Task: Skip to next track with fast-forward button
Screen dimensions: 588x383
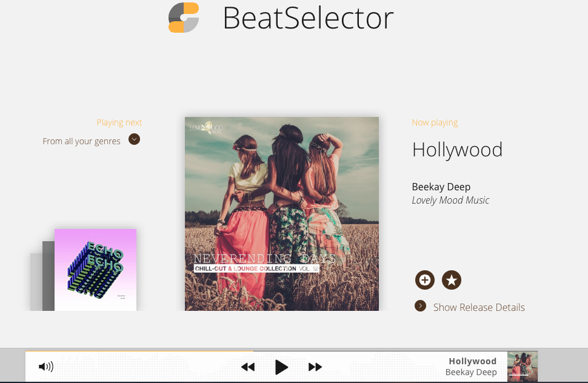Action: tap(315, 367)
